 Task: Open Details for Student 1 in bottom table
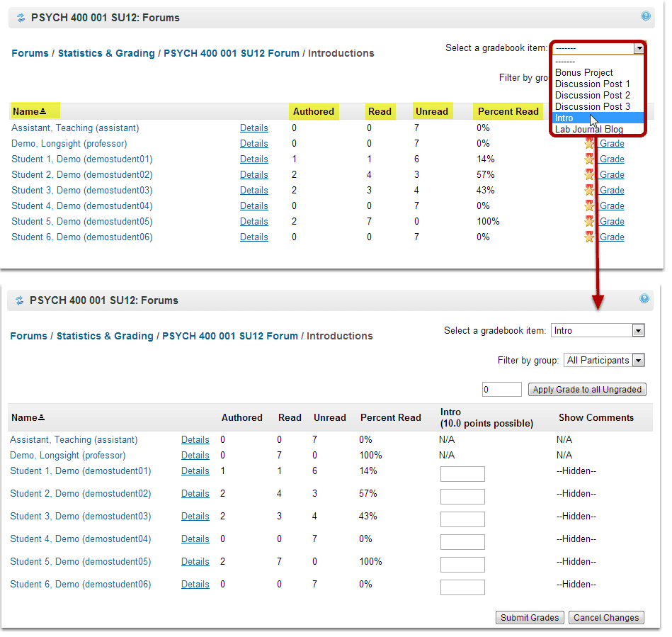click(x=195, y=471)
